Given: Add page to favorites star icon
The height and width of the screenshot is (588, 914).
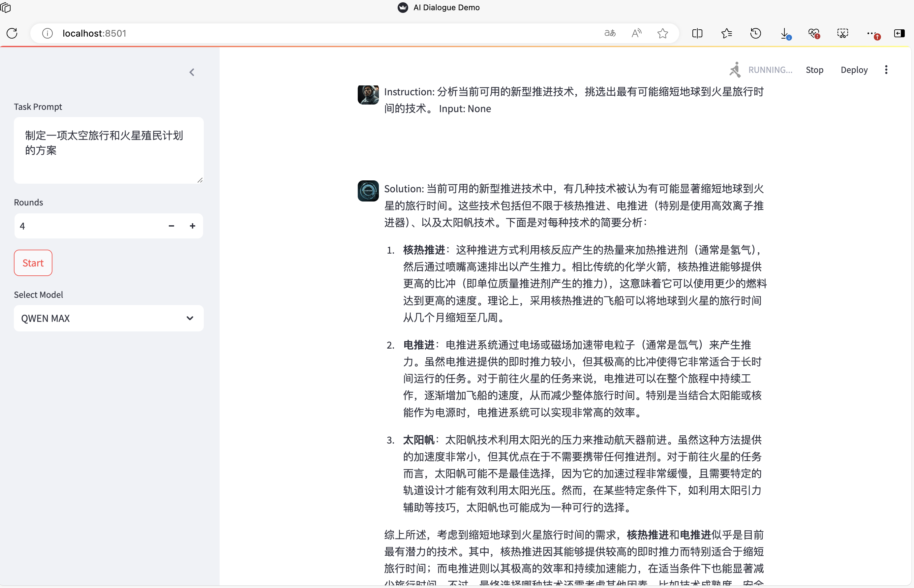Looking at the screenshot, I should tap(662, 33).
